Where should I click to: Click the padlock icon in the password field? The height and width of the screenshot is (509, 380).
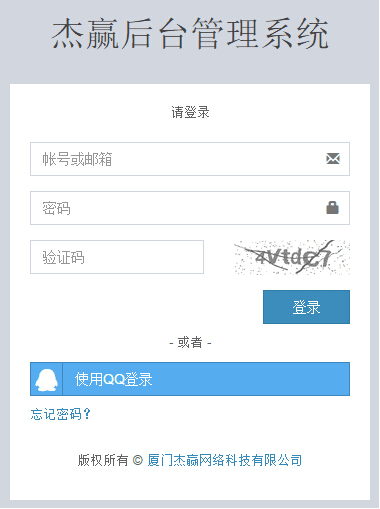[x=332, y=208]
